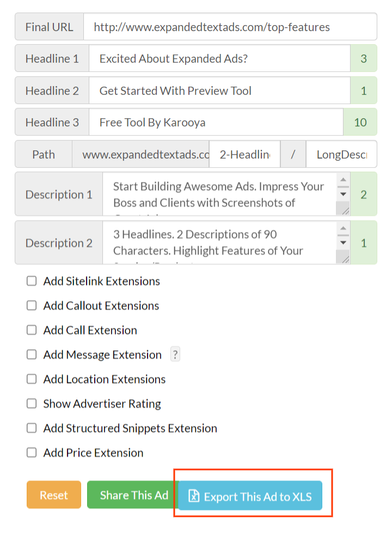Click the XLS file icon in Export button

(x=194, y=496)
